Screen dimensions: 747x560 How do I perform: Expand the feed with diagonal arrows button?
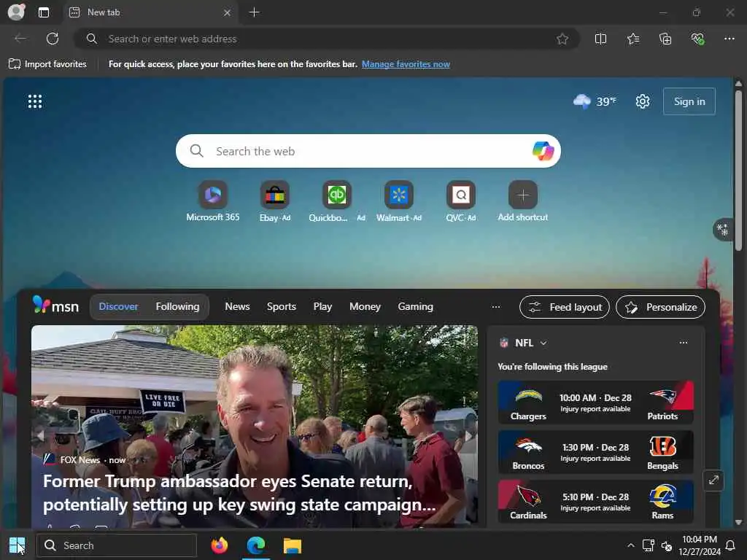pos(713,480)
